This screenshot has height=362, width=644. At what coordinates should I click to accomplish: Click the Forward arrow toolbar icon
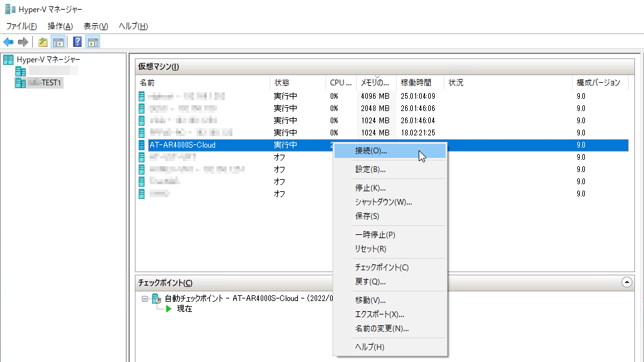point(23,42)
